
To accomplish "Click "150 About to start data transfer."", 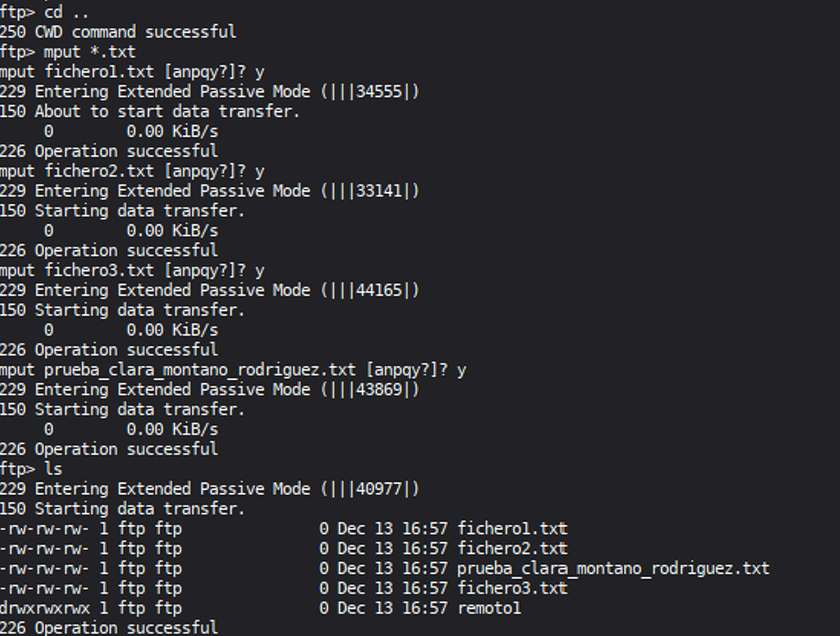I will pyautogui.click(x=150, y=111).
